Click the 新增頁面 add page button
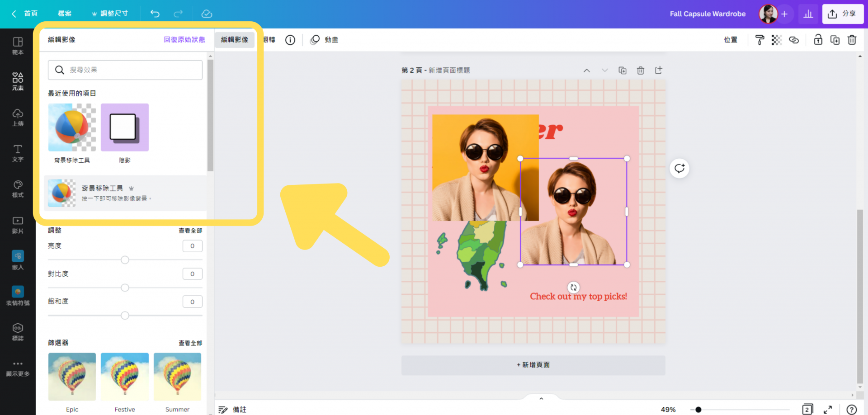 click(533, 365)
